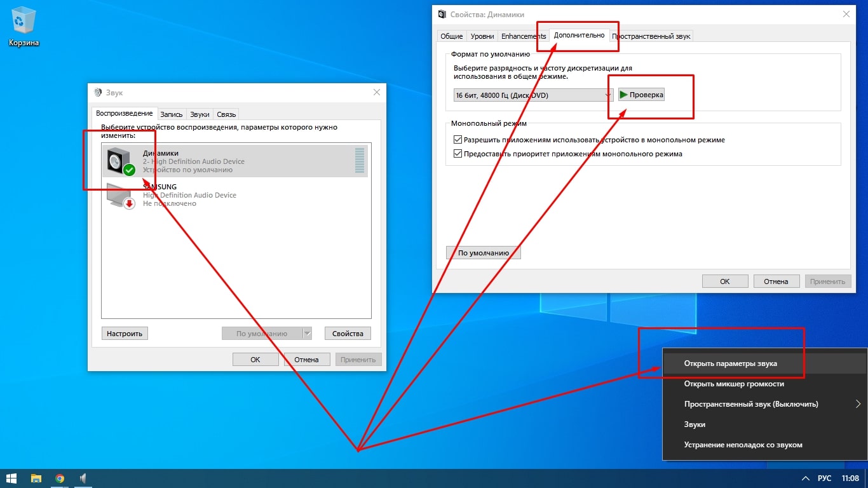Click the Настроить button
Viewport: 868px width, 488px height.
tap(125, 334)
